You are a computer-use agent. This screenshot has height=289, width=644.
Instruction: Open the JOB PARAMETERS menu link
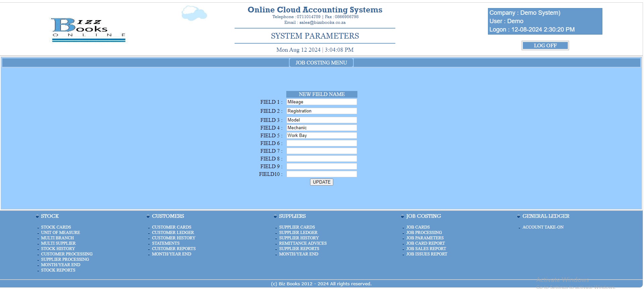425,238
